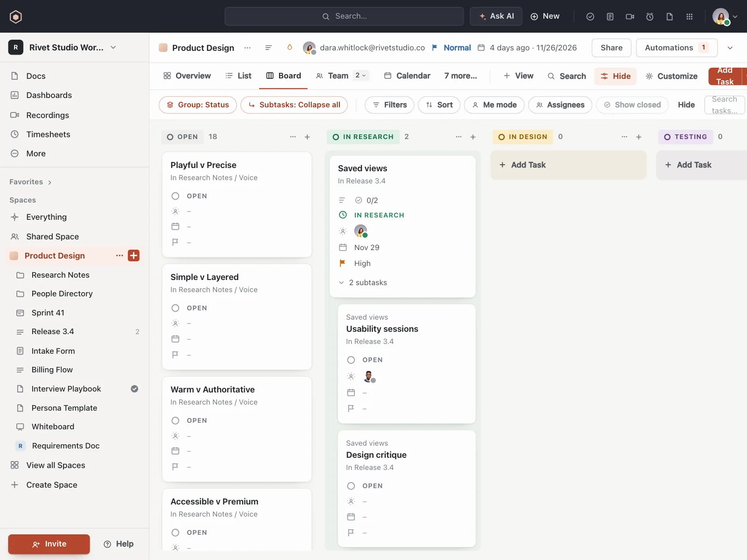Click the description lines icon in header
This screenshot has height=560, width=747.
pyautogui.click(x=268, y=48)
